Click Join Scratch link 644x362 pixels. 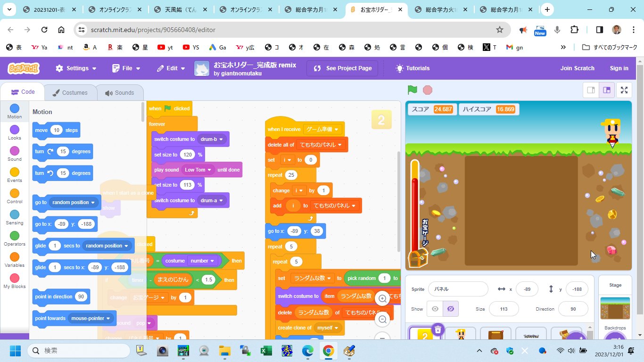tap(577, 68)
